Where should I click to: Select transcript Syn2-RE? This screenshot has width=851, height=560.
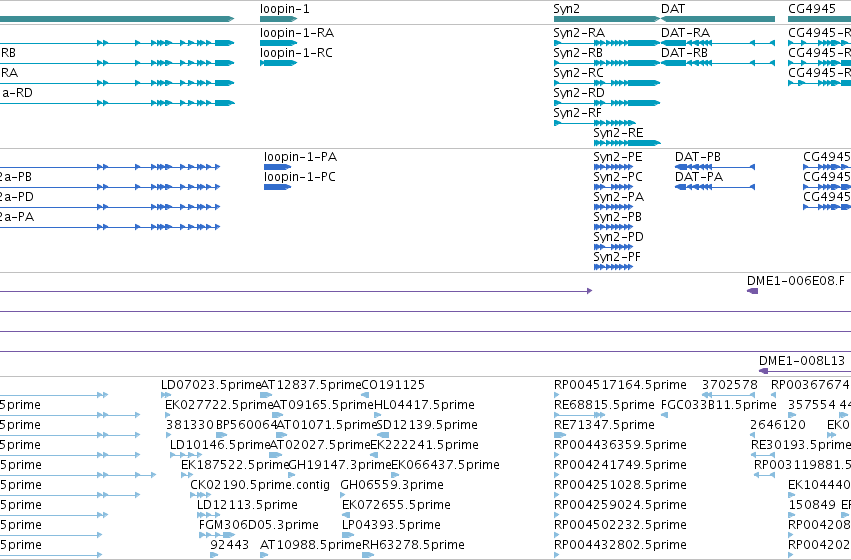click(627, 143)
